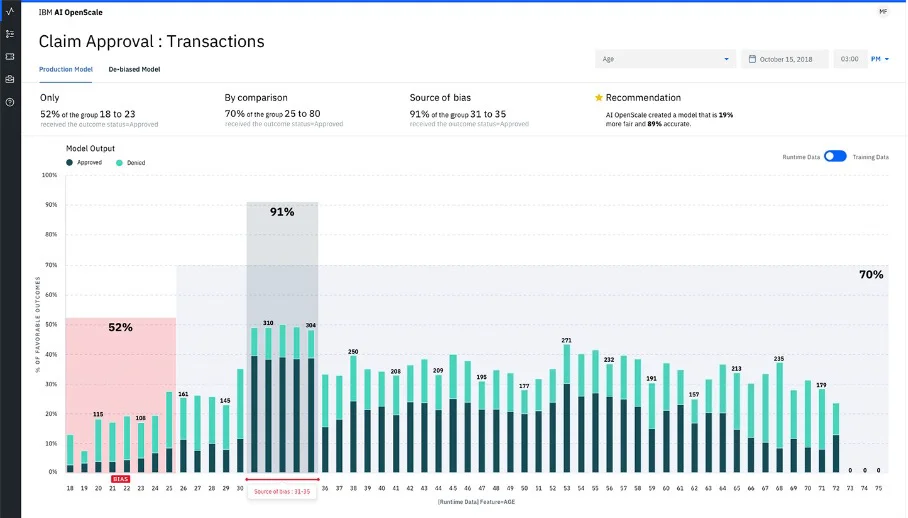Image resolution: width=908 pixels, height=518 pixels.
Task: Select the bar labeled 310
Action: 268,400
